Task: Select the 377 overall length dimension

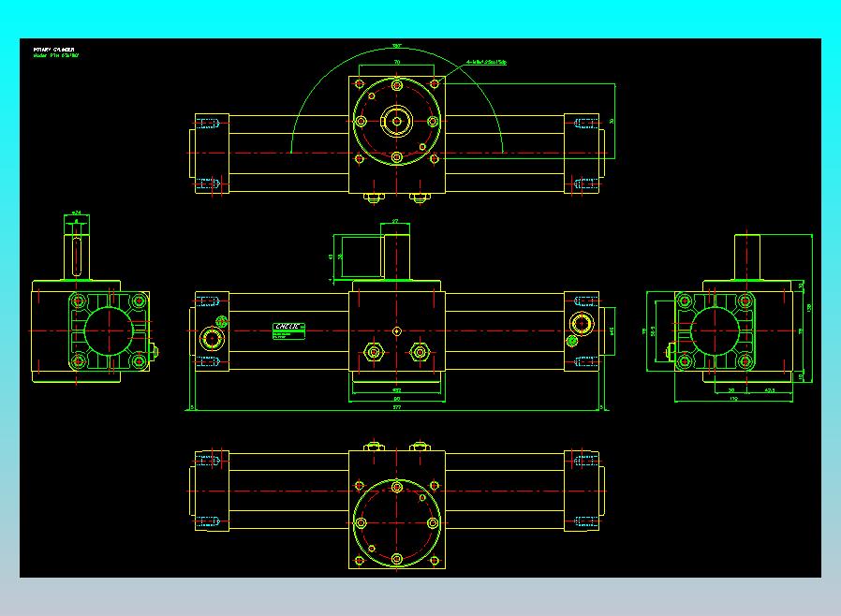Action: [x=397, y=407]
